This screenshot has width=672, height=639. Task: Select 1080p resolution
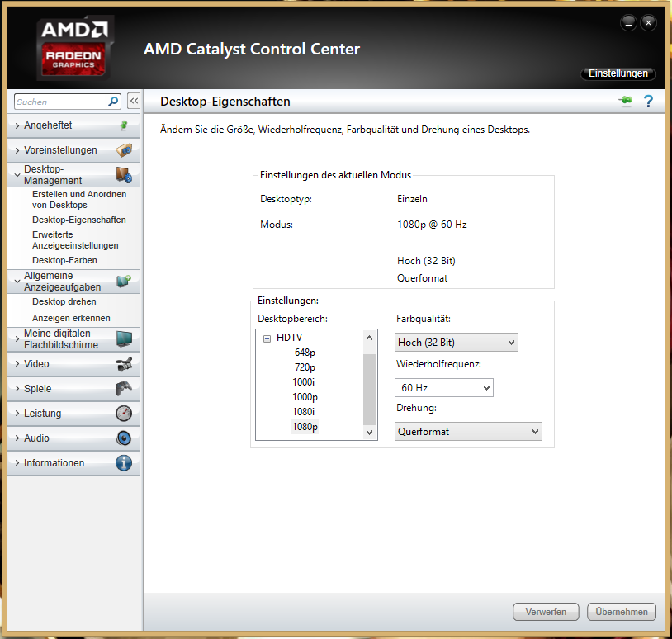pyautogui.click(x=305, y=427)
